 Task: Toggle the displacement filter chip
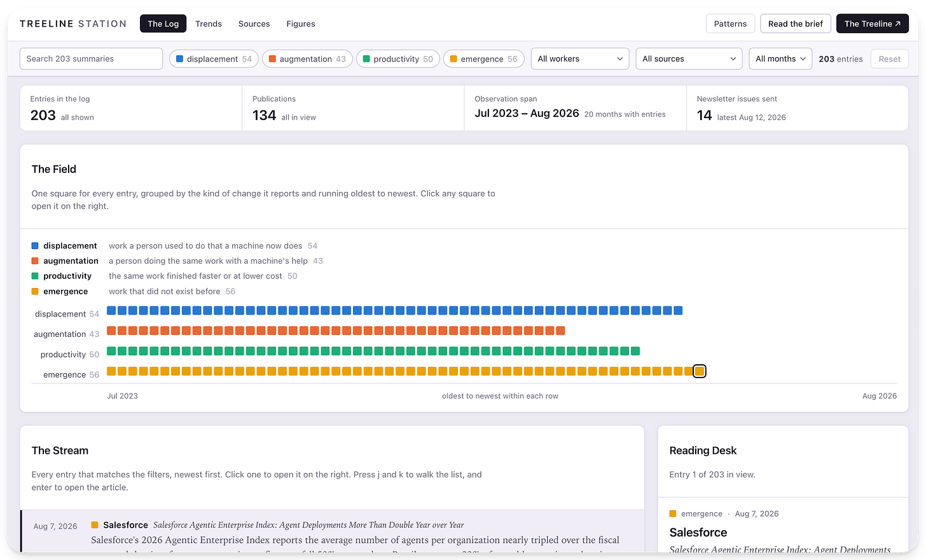(214, 59)
